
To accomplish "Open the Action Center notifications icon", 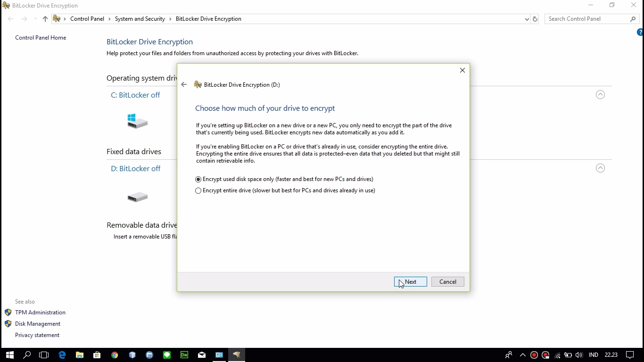I will (x=630, y=355).
